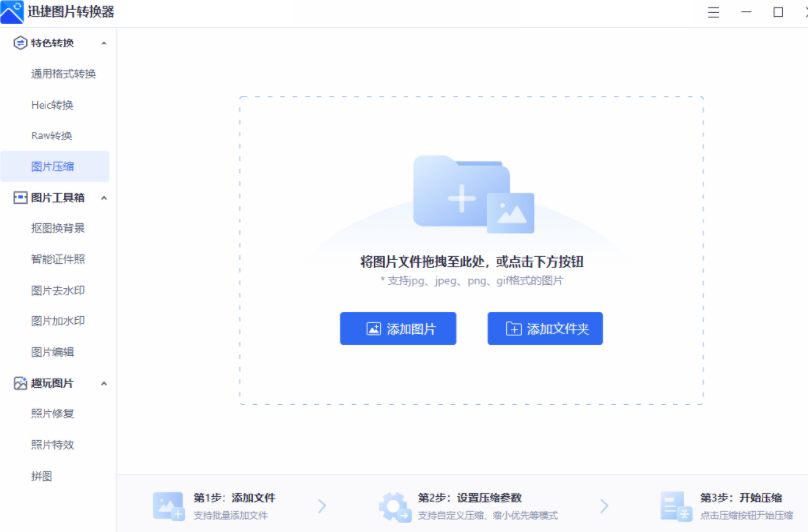808x532 pixels.
Task: Click 点击压缩按钮开始压缩 description
Action: coord(746,515)
